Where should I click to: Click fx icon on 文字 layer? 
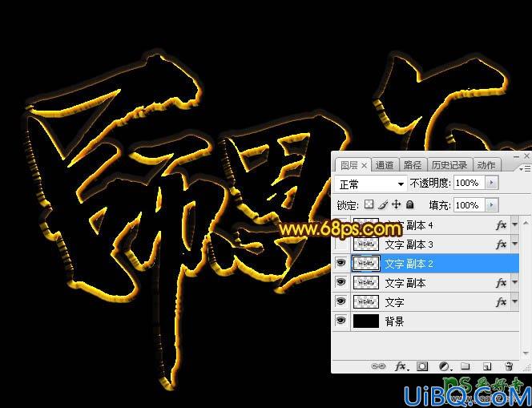(x=501, y=302)
